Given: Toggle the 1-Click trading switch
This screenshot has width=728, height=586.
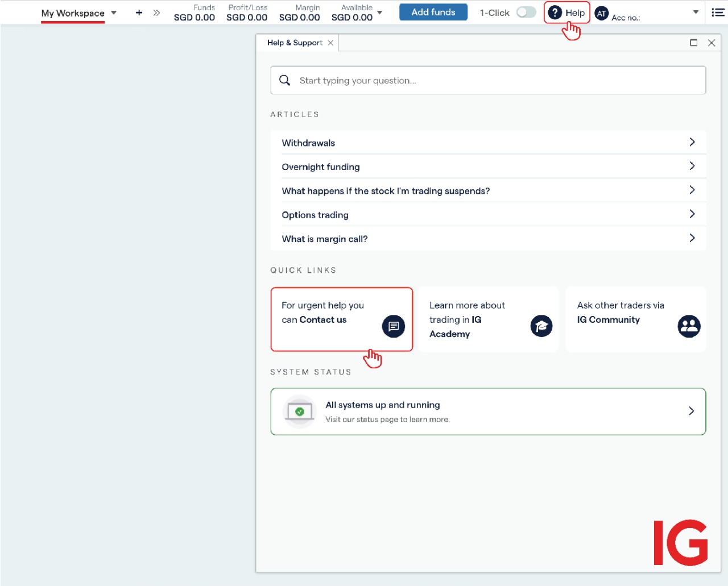Looking at the screenshot, I should click(x=526, y=13).
